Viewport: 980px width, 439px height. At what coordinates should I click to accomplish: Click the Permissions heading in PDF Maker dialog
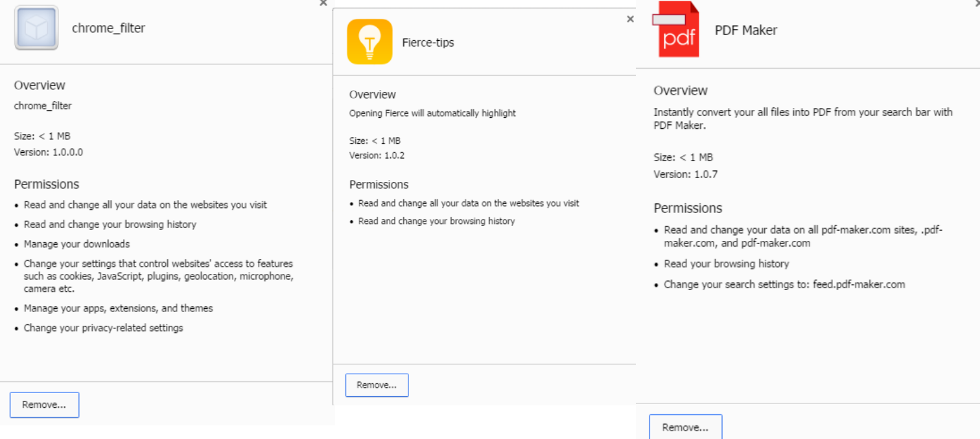point(688,208)
